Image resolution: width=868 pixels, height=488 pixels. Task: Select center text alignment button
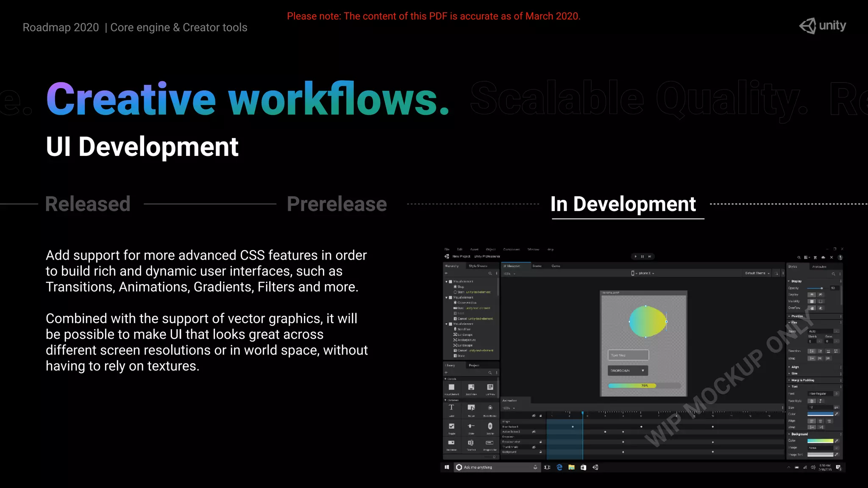pyautogui.click(x=821, y=421)
